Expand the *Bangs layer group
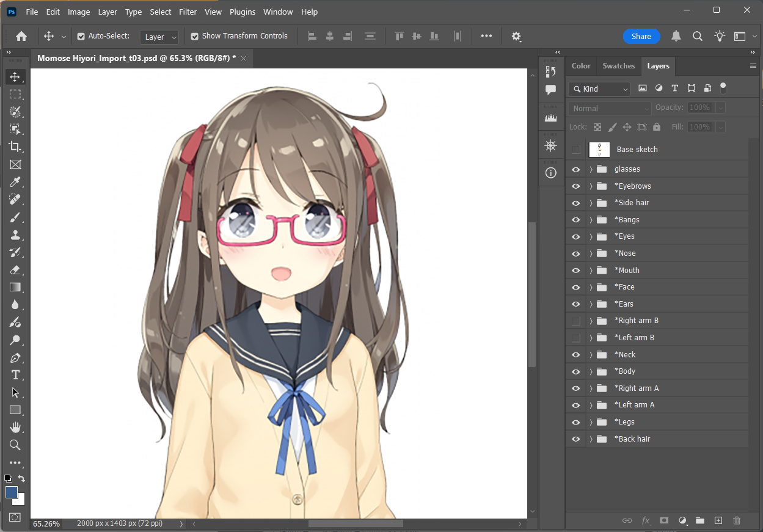763x532 pixels. click(591, 220)
